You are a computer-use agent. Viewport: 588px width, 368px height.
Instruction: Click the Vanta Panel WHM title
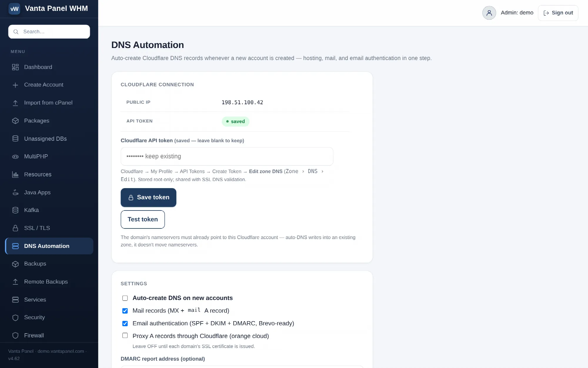[x=56, y=9]
